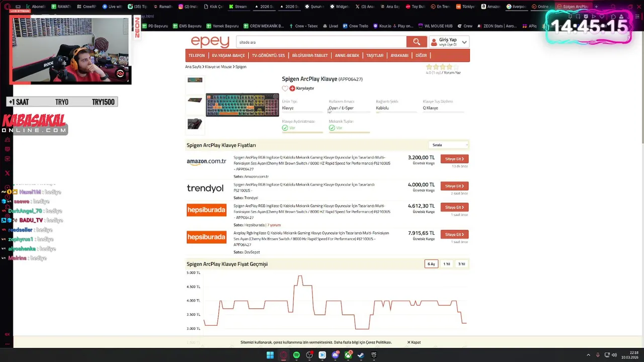
Task: Click the GX Corner icon in sidebar bottom
Action: (7, 334)
